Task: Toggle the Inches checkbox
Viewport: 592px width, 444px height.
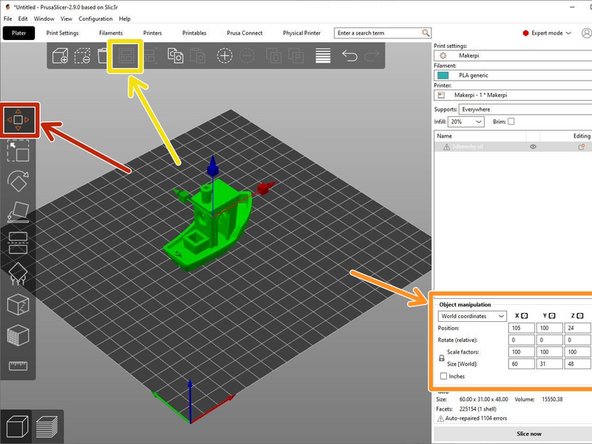Action: tap(444, 376)
